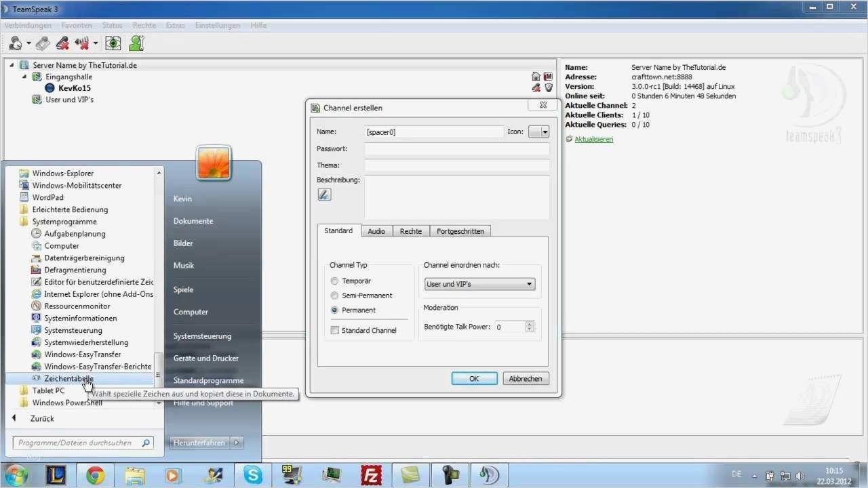The height and width of the screenshot is (488, 868).
Task: Open the Tablet PC folder
Action: click(x=49, y=390)
